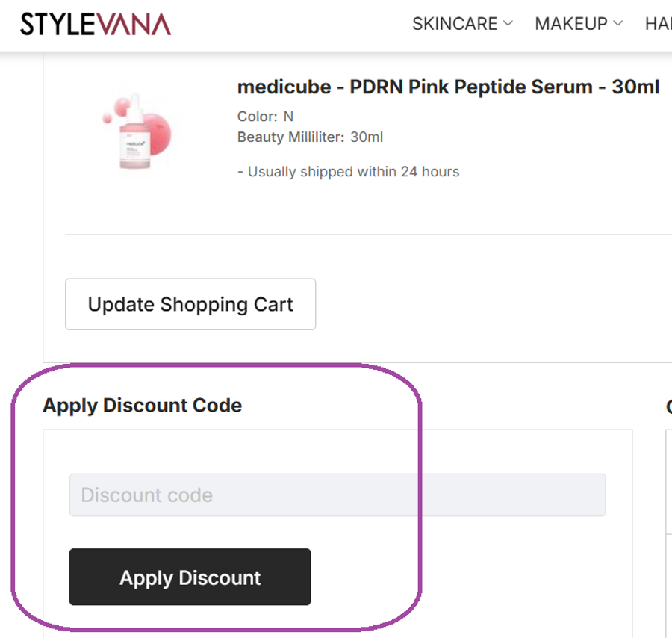Open the PDRN Pink Peptide Serum title link
672x638 pixels.
448,87
